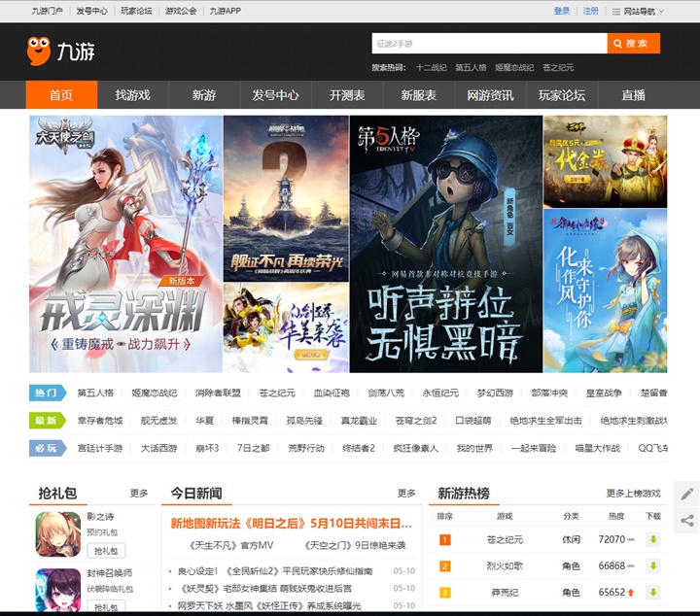700x616 pixels.
Task: Open 《全民斩仙2》平民玩家 news item
Action: 275,571
